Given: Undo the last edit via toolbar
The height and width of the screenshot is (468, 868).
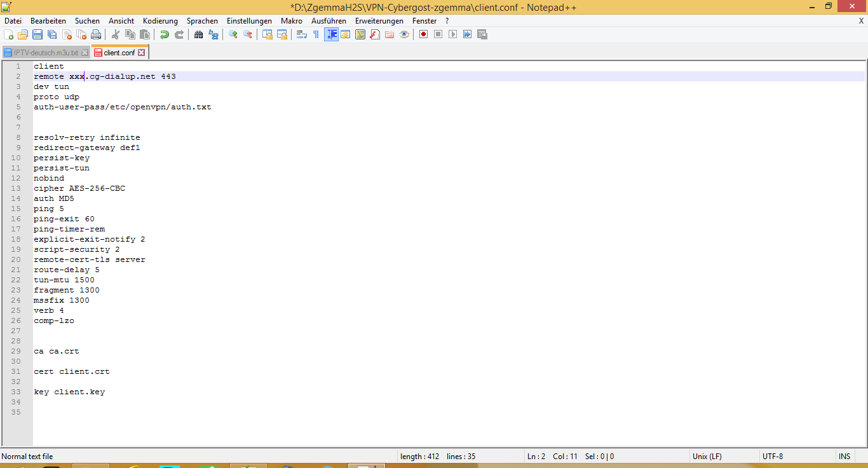Looking at the screenshot, I should pos(165,34).
